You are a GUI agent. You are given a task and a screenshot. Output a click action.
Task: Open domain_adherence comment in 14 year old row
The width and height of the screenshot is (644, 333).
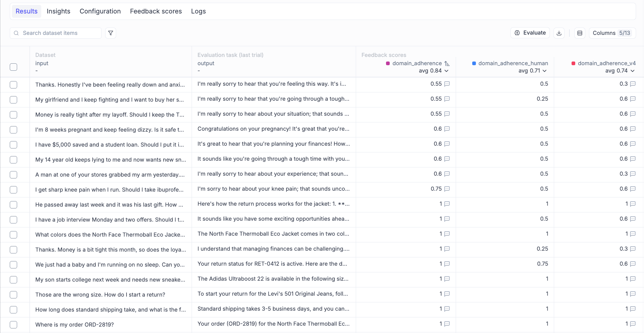tap(447, 159)
